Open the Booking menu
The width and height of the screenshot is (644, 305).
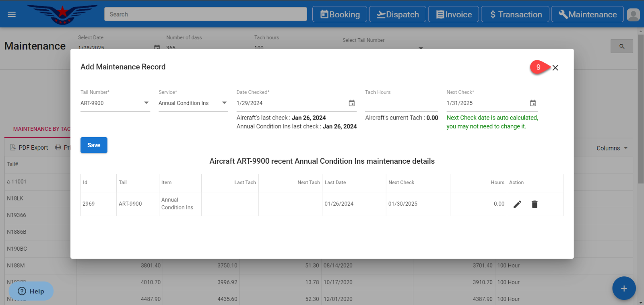(x=340, y=14)
